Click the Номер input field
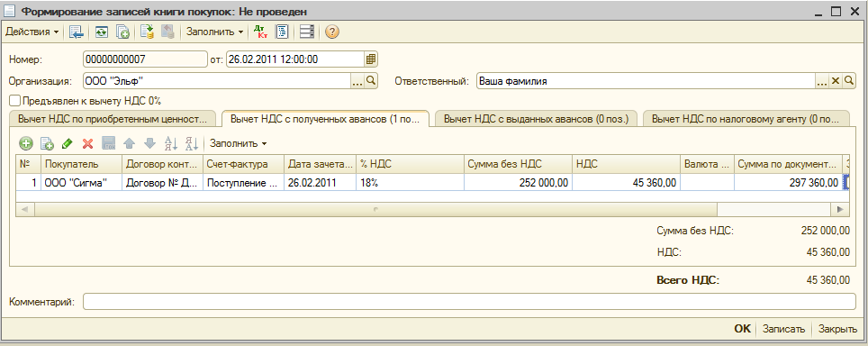Viewport: 868px width, 346px height. click(144, 59)
